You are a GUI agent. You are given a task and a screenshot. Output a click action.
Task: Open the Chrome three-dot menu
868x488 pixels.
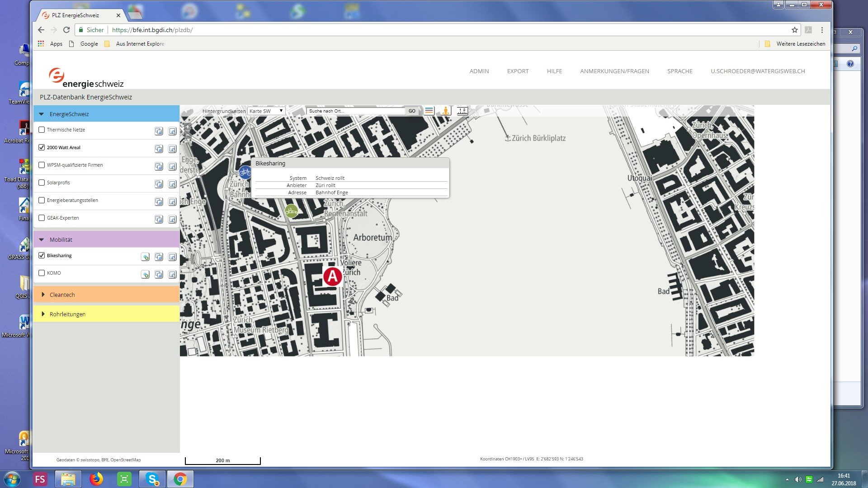point(822,30)
